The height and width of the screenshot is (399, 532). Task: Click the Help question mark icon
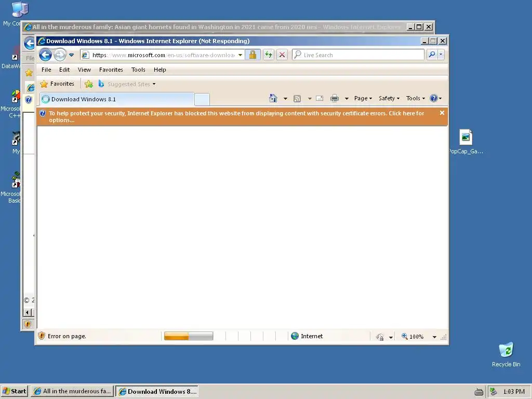[434, 98]
